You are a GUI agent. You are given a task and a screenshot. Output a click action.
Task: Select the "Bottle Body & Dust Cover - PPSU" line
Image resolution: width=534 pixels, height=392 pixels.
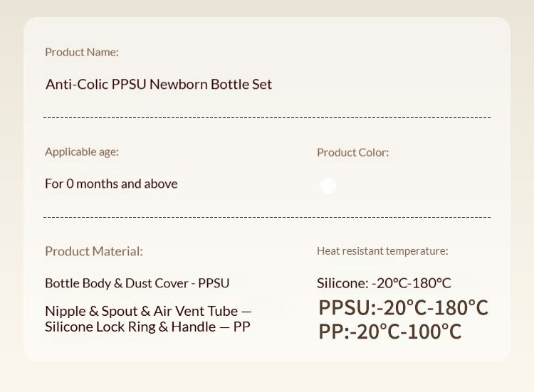137,283
